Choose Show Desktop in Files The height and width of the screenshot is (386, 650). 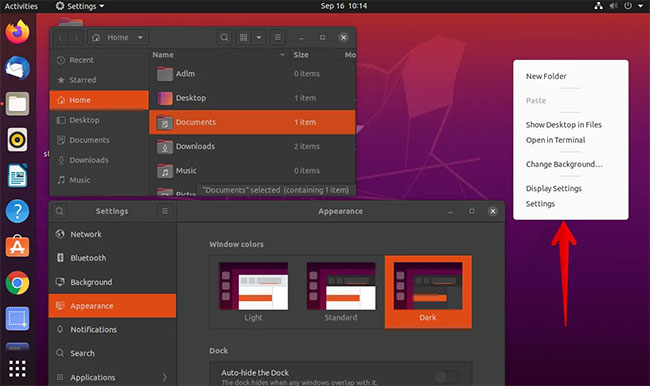coord(563,125)
